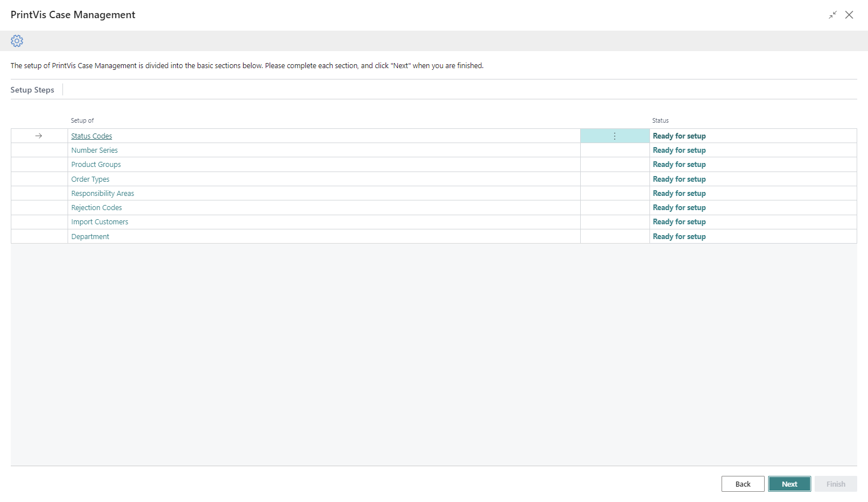Close the PrintVis Case Management dialog
Viewport: 868px width, 502px height.
click(x=849, y=15)
